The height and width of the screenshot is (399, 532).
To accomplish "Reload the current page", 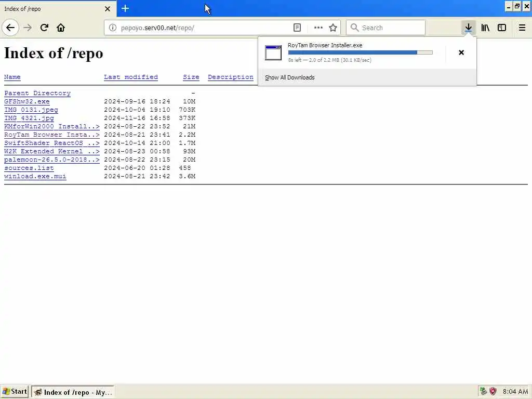I will 44,28.
